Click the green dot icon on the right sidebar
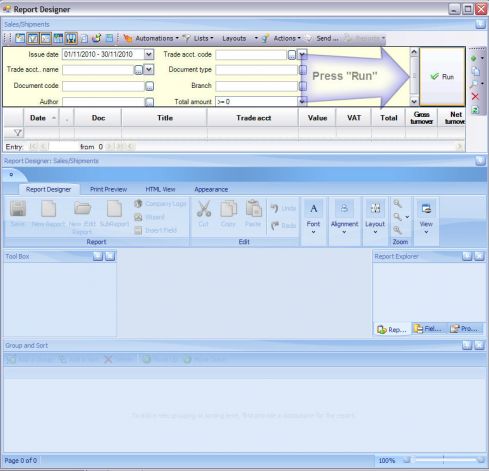 click(474, 58)
